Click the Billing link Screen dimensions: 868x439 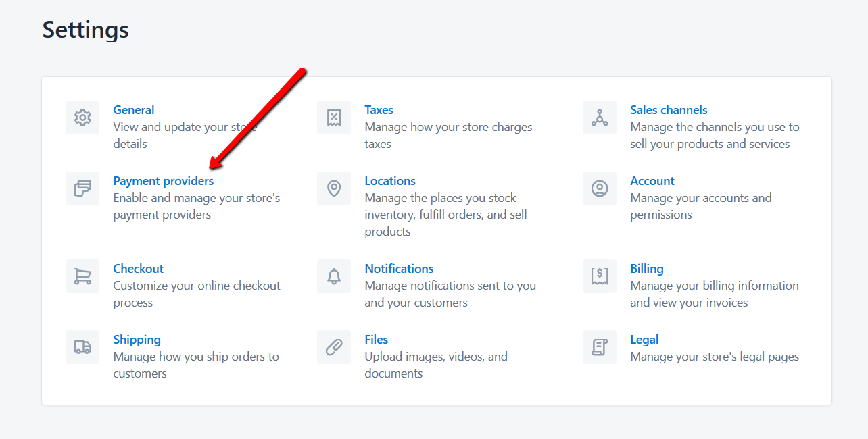(x=647, y=269)
